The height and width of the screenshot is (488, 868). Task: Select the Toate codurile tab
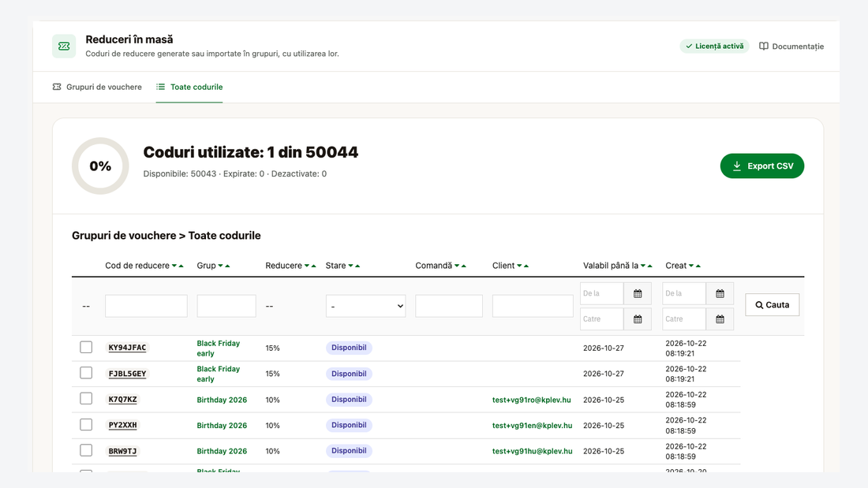pyautogui.click(x=189, y=87)
